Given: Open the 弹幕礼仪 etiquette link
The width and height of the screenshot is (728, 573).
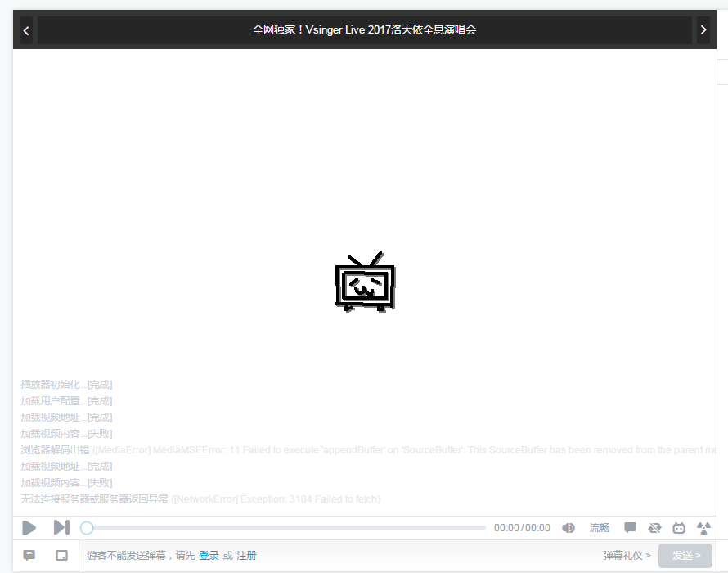Looking at the screenshot, I should (x=627, y=555).
